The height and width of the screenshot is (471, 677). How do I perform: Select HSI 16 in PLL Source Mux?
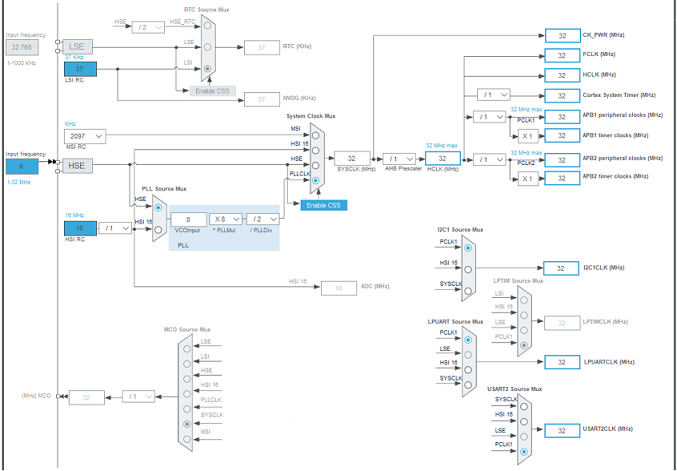click(x=158, y=230)
